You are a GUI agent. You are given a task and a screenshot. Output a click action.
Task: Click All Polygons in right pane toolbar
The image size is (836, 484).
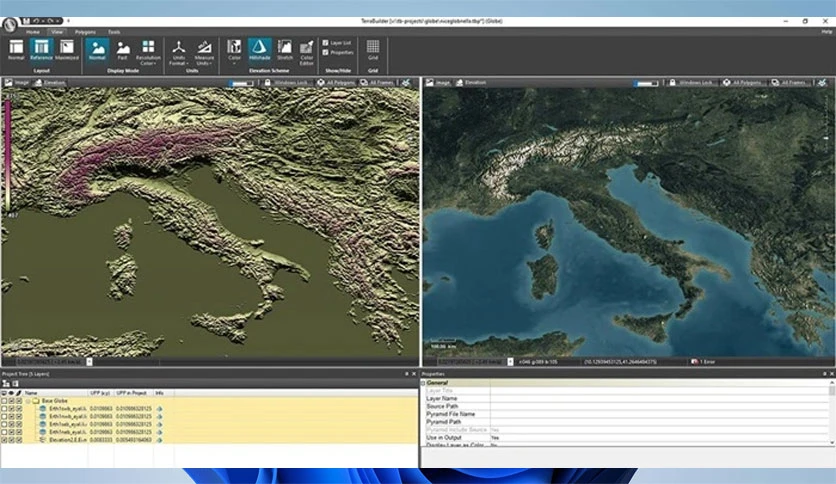pyautogui.click(x=746, y=83)
